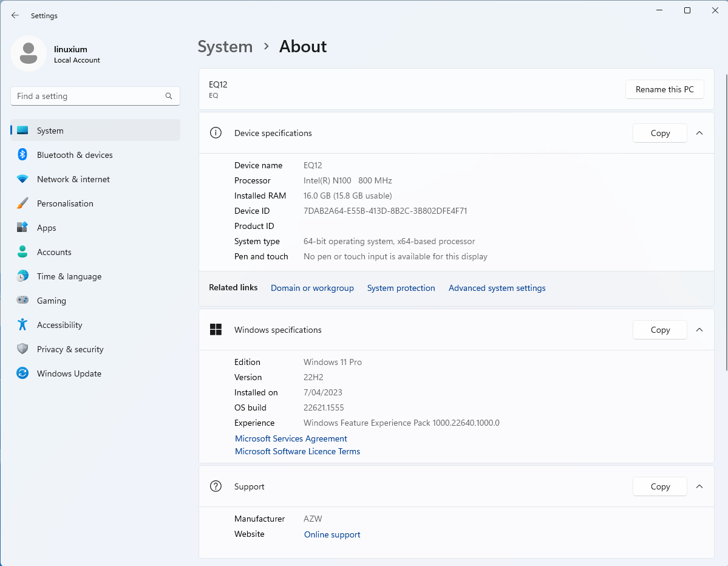Click the Find a setting box

95,96
